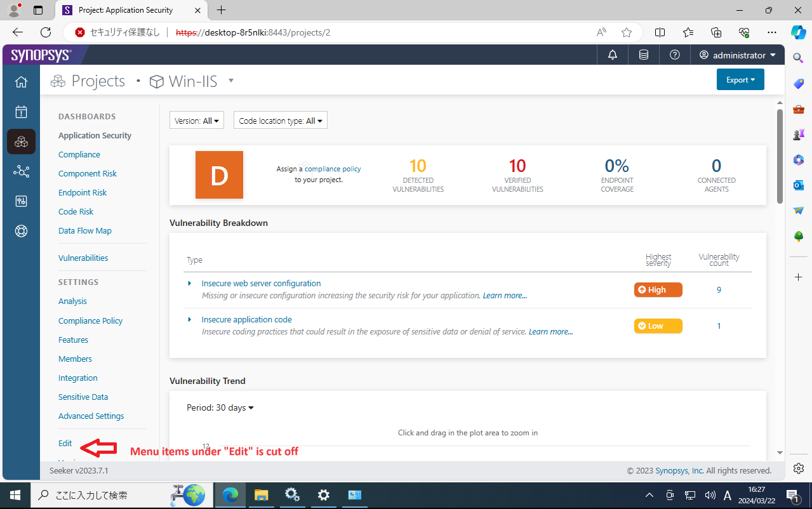Open the administrator user menu
Image resolution: width=812 pixels, height=509 pixels.
pyautogui.click(x=738, y=55)
